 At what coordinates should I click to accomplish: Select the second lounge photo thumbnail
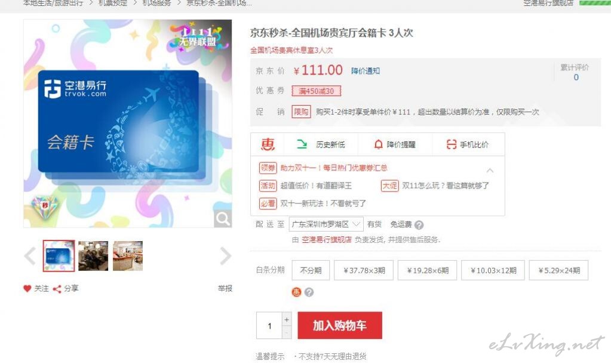coord(128,256)
